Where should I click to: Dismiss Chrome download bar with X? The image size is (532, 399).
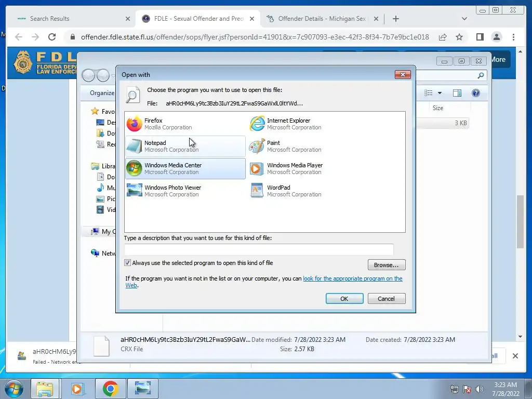pos(515,356)
